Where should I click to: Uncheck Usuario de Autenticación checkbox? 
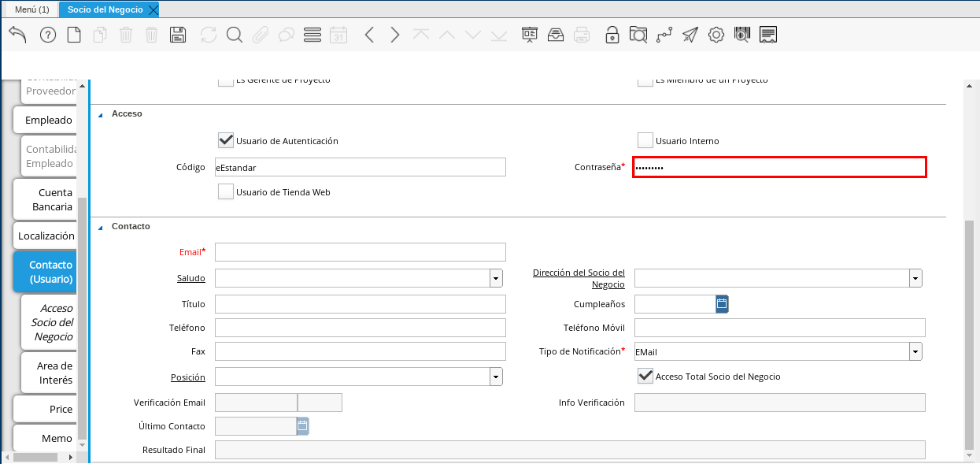[x=226, y=141]
